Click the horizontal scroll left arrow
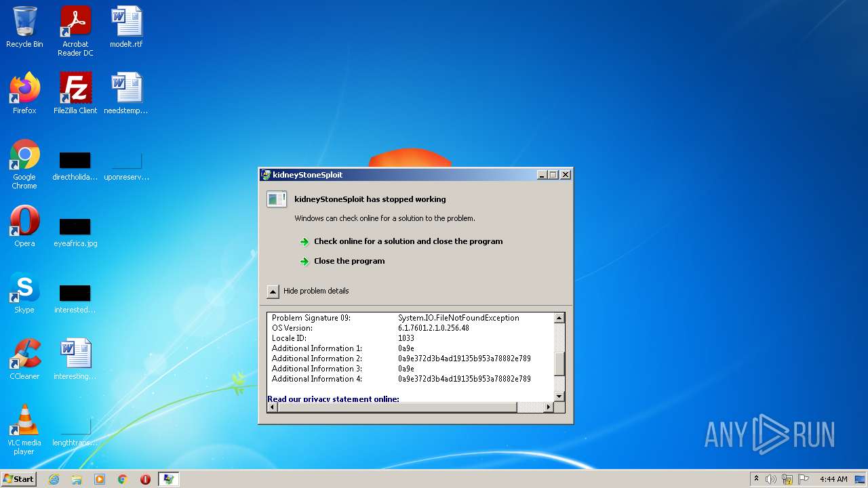Screen dimensions: 868x488 click(x=272, y=407)
